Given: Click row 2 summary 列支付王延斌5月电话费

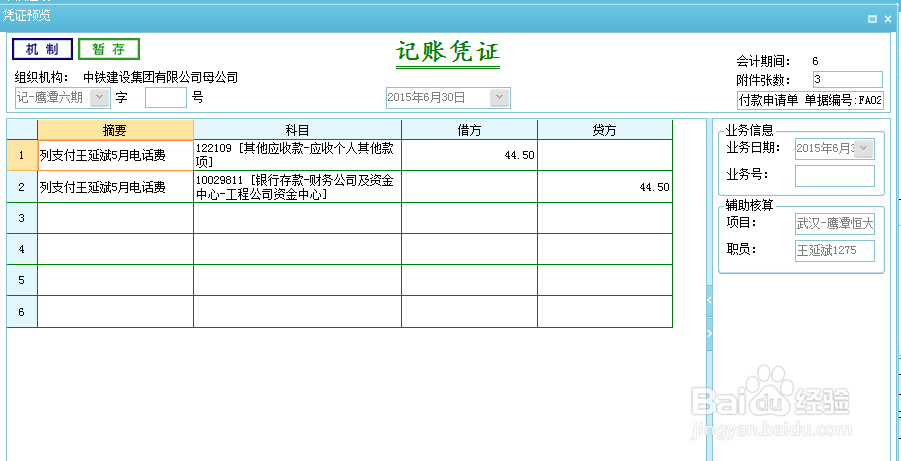Looking at the screenshot, I should coord(115,186).
